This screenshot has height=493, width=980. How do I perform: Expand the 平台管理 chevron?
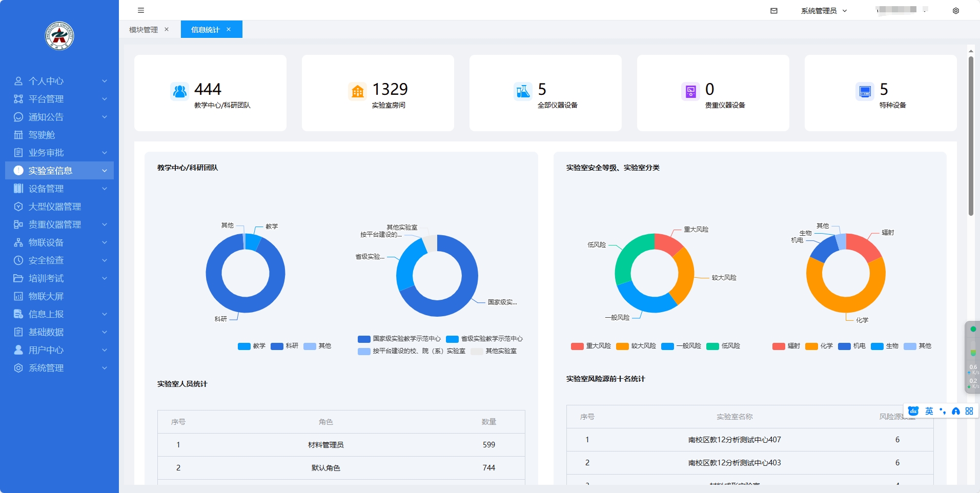(105, 99)
